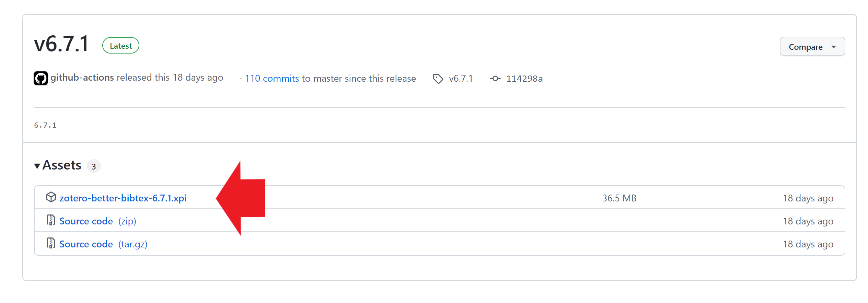Viewport: 868px width, 303px height.
Task: Click the v6.7.1 release title
Action: [x=61, y=44]
